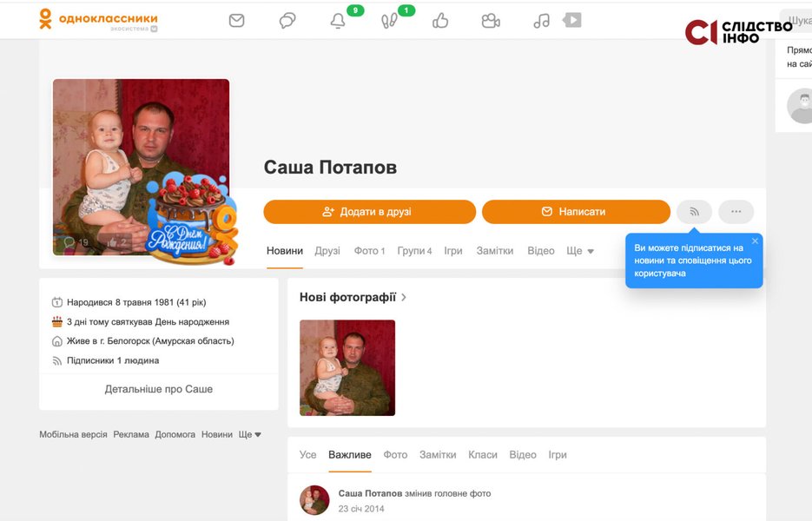Open notifications bell icon
This screenshot has width=812, height=521.
tap(338, 22)
